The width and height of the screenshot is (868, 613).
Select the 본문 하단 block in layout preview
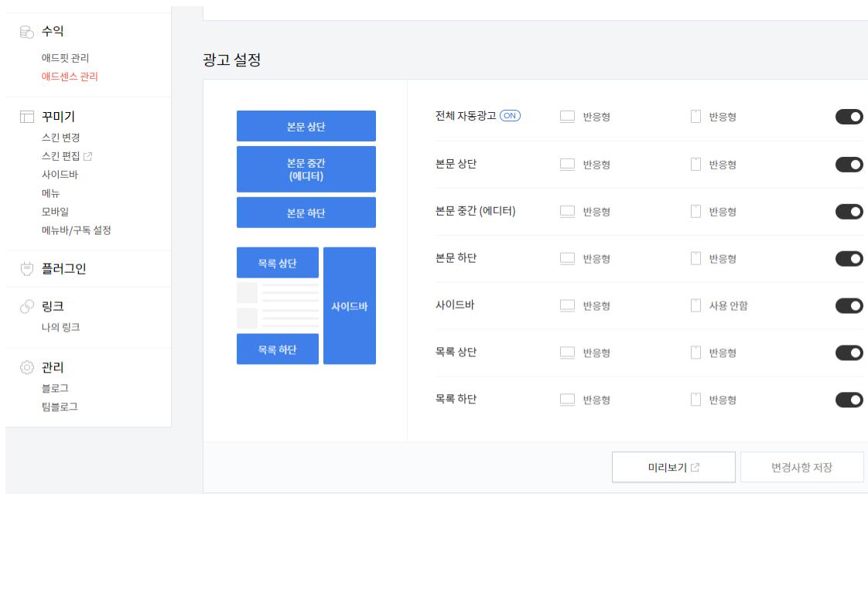pyautogui.click(x=306, y=213)
